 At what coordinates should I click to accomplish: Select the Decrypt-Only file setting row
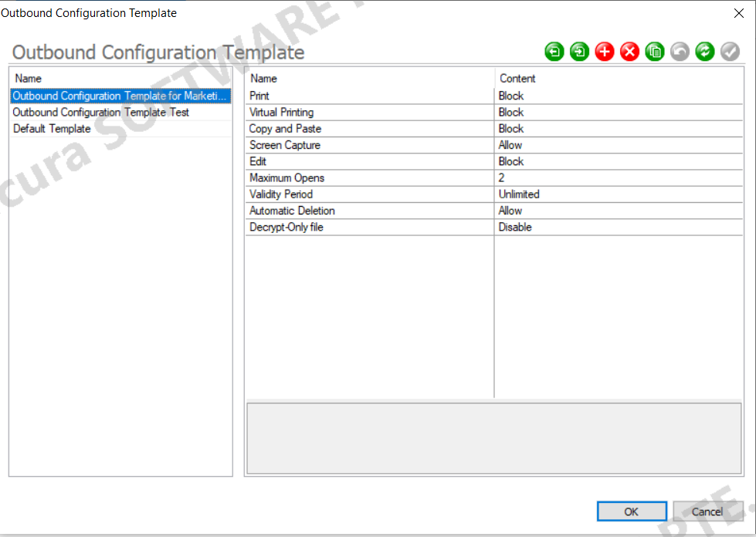point(309,227)
